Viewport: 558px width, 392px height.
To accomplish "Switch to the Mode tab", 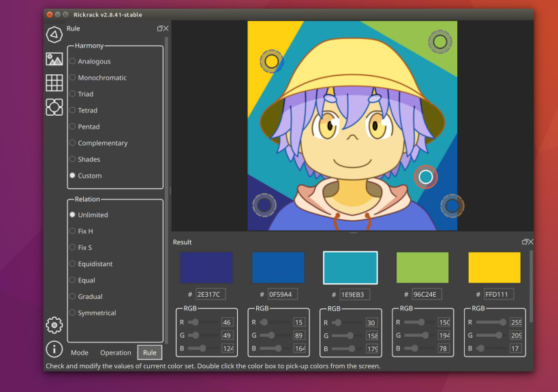I will pos(80,353).
